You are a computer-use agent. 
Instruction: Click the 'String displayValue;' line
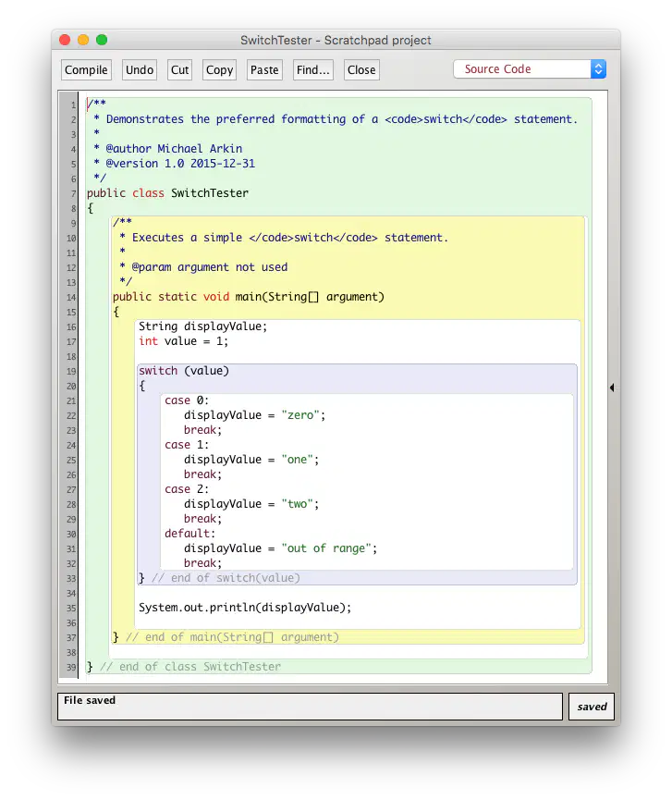pyautogui.click(x=203, y=326)
